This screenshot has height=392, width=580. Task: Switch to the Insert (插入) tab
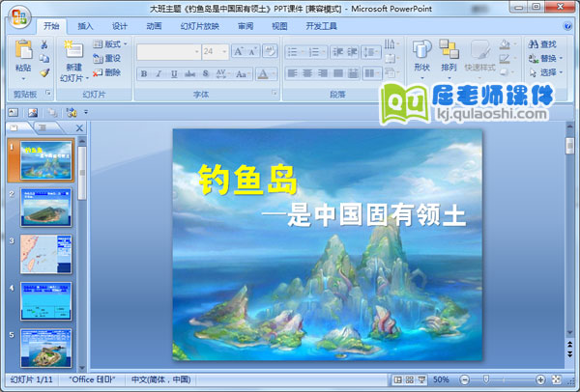coord(85,26)
